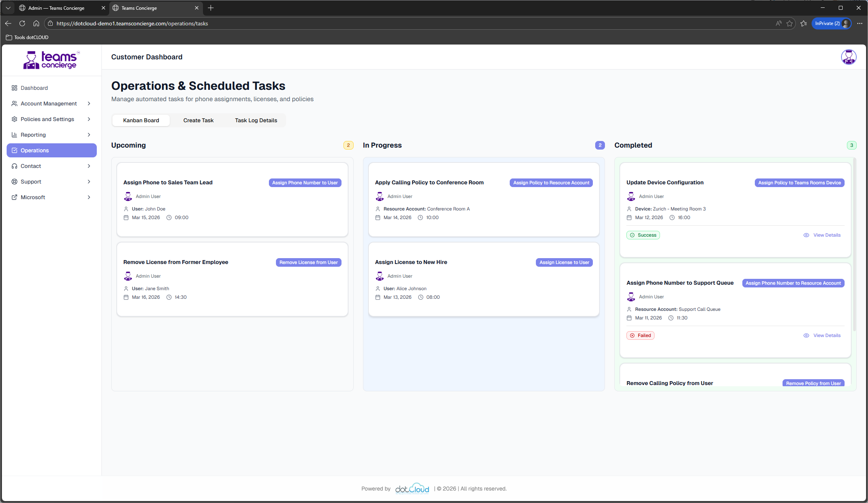The width and height of the screenshot is (868, 503).
Task: Open Reporting via its chart icon
Action: 14,135
